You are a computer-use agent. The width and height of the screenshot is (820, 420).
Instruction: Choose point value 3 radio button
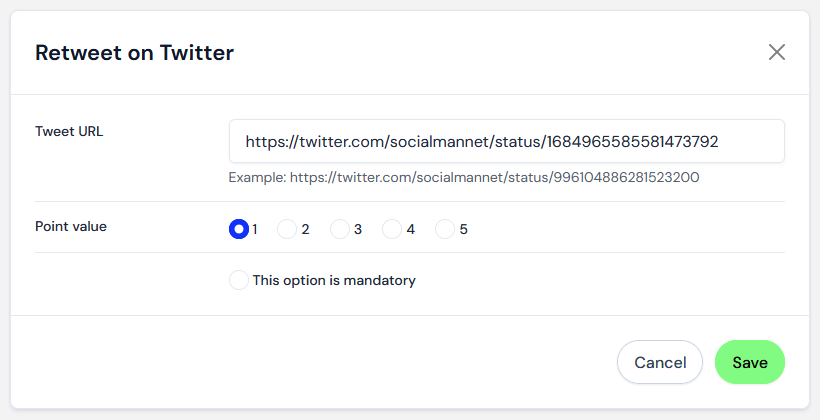click(x=339, y=229)
